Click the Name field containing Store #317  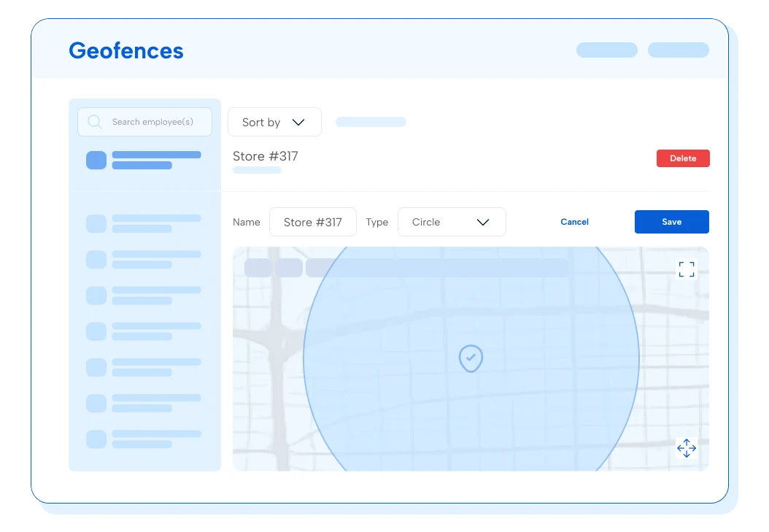tap(312, 222)
